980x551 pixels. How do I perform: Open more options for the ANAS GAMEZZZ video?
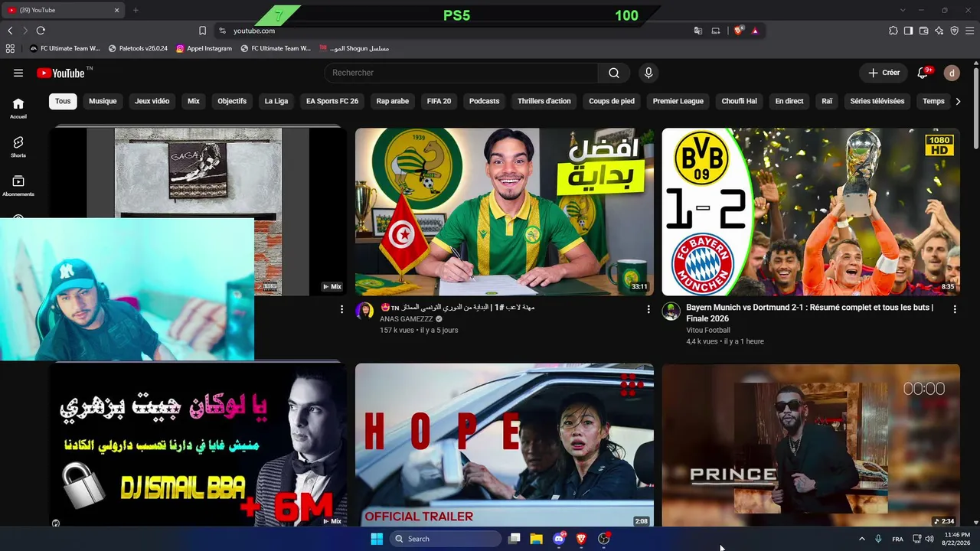648,309
